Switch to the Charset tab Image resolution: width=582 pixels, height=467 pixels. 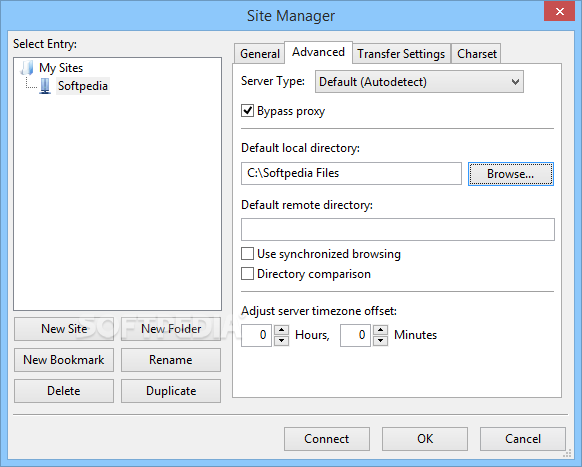(x=477, y=54)
